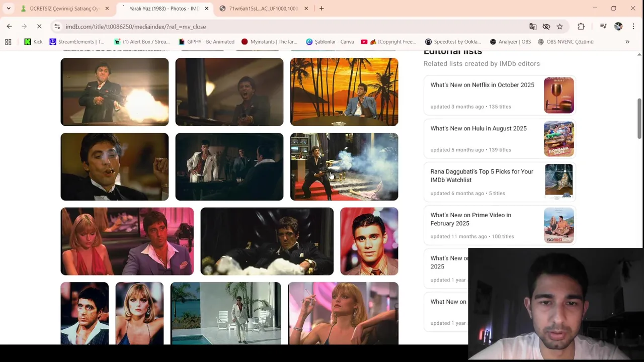This screenshot has width=644, height=362.
Task: Open portrait of young man on red background
Action: 369,241
